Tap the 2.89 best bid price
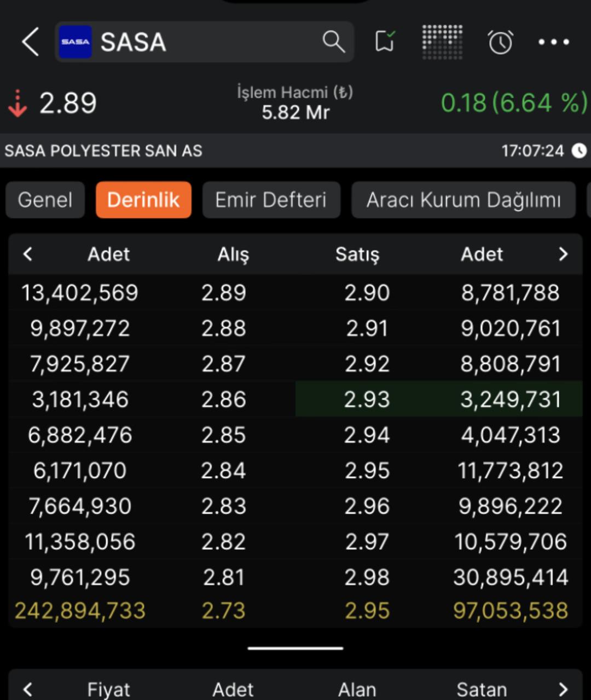Image resolution: width=591 pixels, height=700 pixels. (224, 293)
